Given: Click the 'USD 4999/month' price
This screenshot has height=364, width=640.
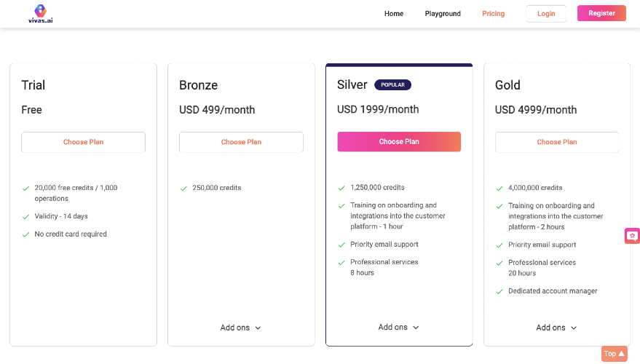Looking at the screenshot, I should (x=536, y=110).
